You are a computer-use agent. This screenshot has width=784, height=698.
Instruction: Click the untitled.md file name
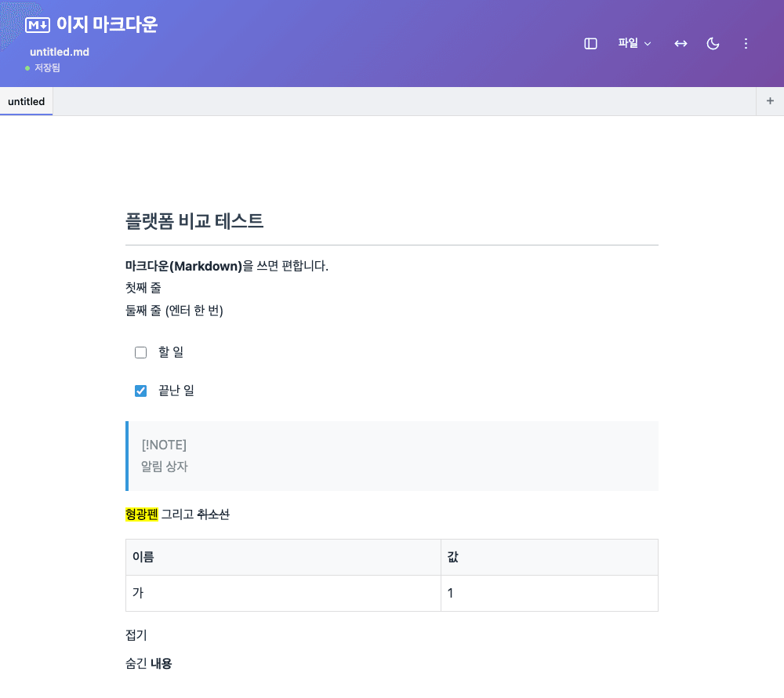(60, 52)
